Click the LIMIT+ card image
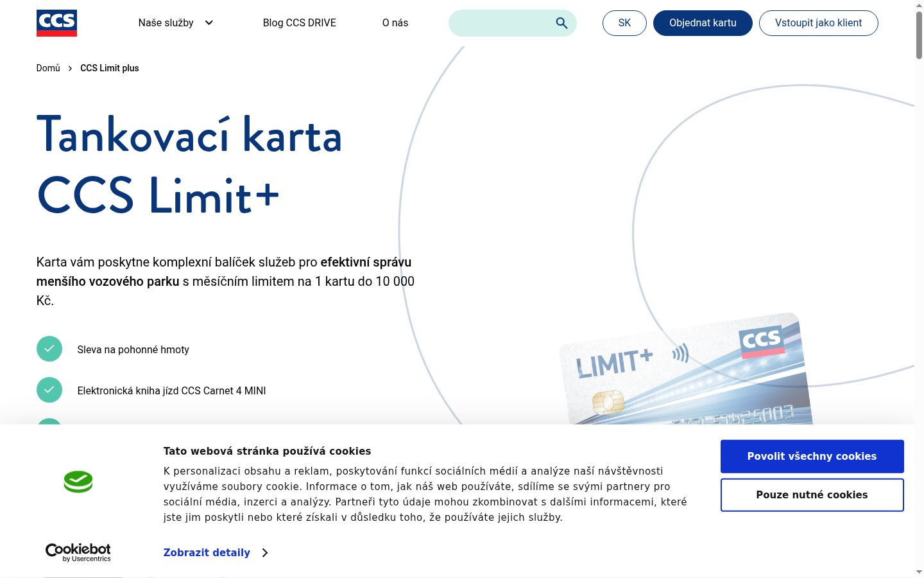The height and width of the screenshot is (578, 924). tap(685, 369)
